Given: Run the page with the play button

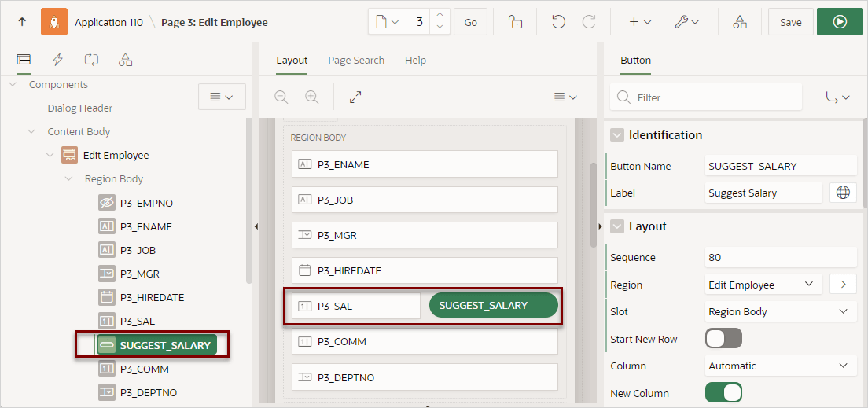Looking at the screenshot, I should [840, 22].
